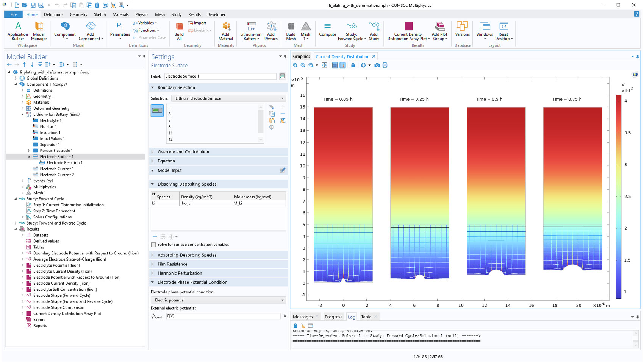Expand the Film Resistance section

tap(172, 264)
